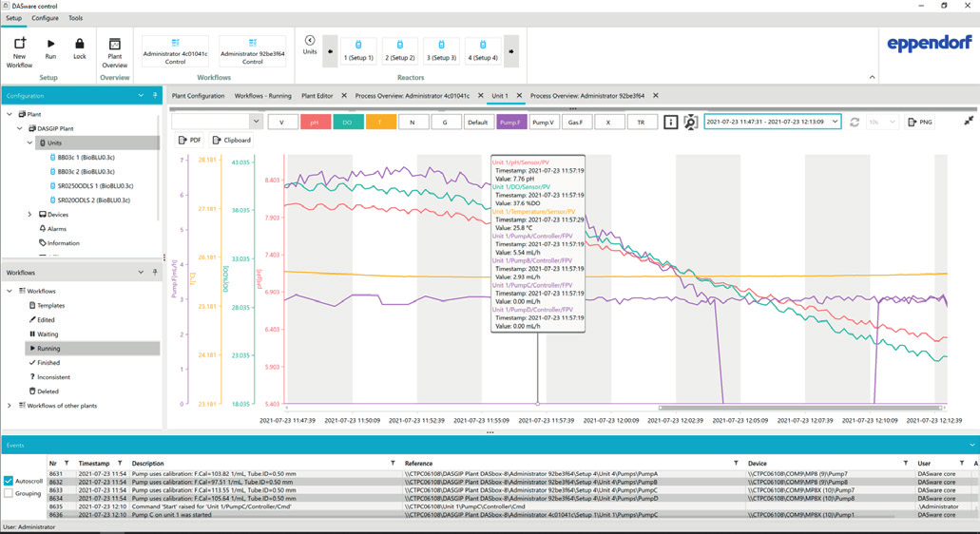Close the Unit 1 tab
This screenshot has width=980, height=534.
[519, 96]
